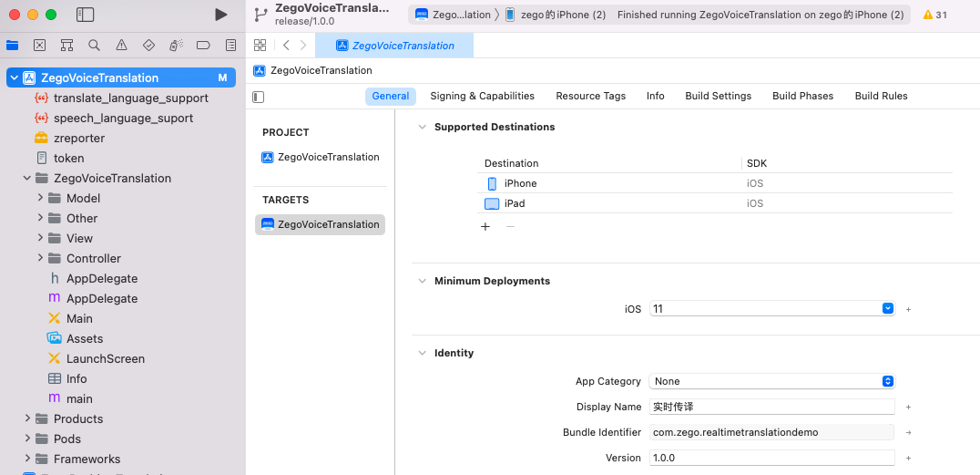Image resolution: width=980 pixels, height=475 pixels.
Task: Collapse the Minimum Deployments section
Action: tap(422, 281)
